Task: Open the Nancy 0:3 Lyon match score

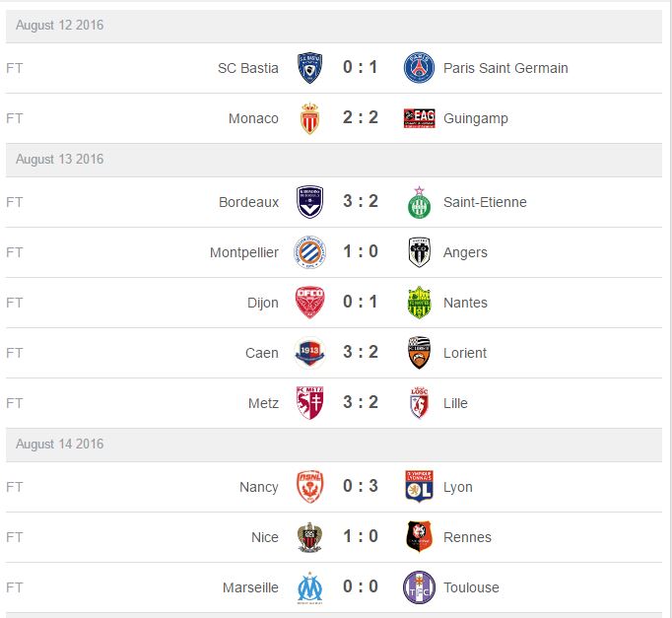Action: click(361, 486)
